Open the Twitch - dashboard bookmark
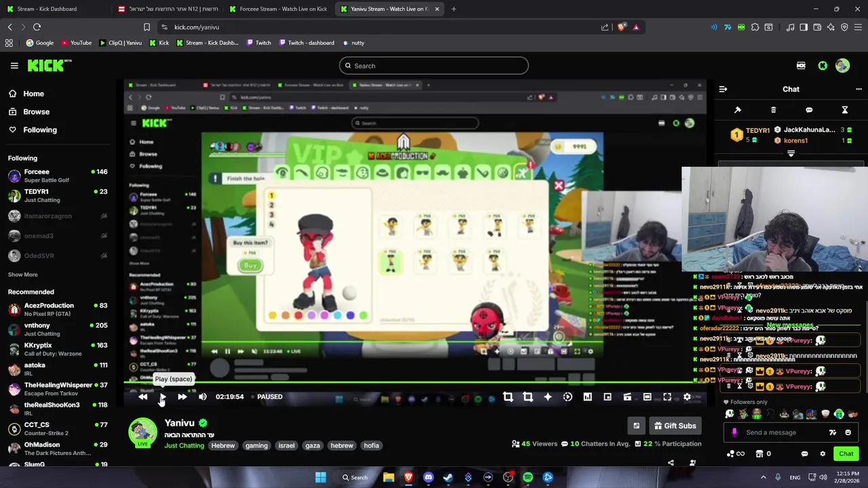Image resolution: width=868 pixels, height=488 pixels. coord(306,43)
